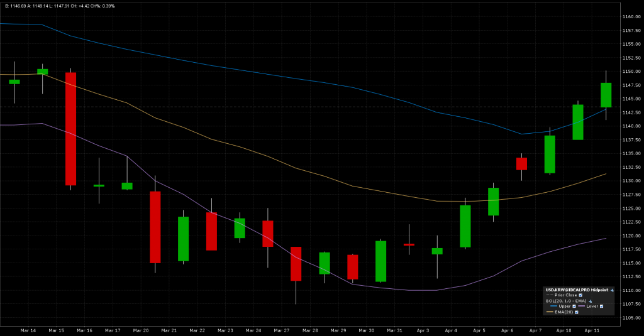Click the red candle on Mar 29

click(353, 267)
